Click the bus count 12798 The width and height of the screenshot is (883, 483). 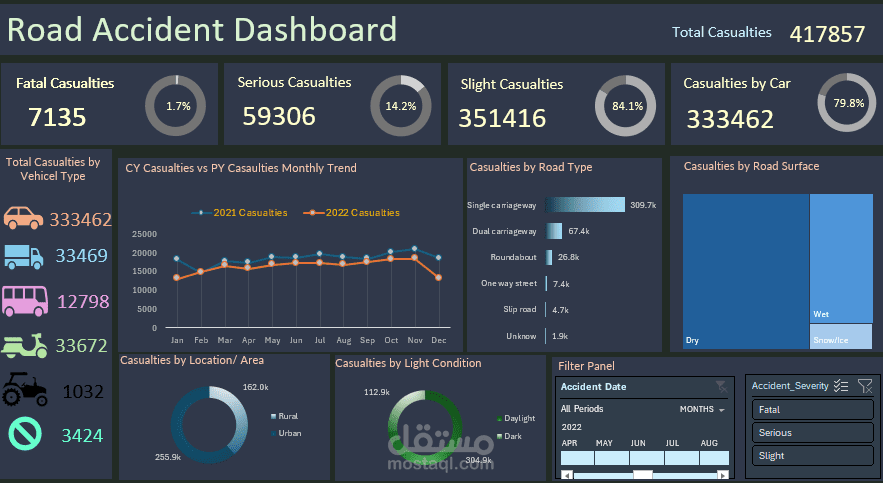point(83,302)
